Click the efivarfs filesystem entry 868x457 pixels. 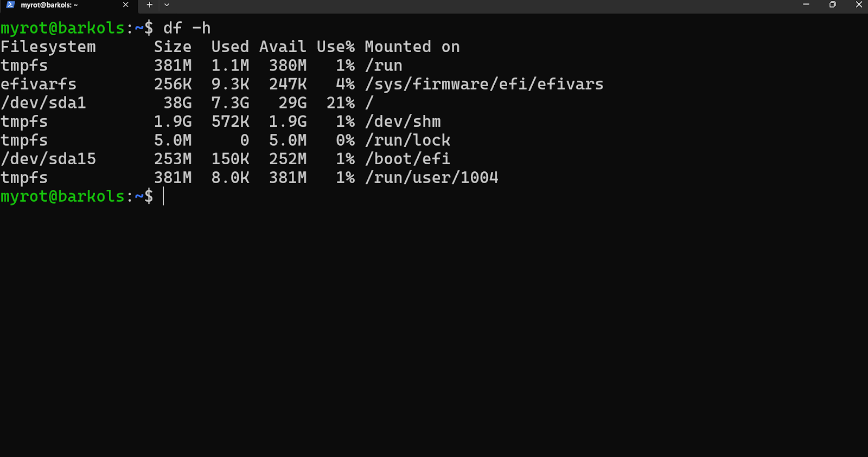click(x=39, y=85)
